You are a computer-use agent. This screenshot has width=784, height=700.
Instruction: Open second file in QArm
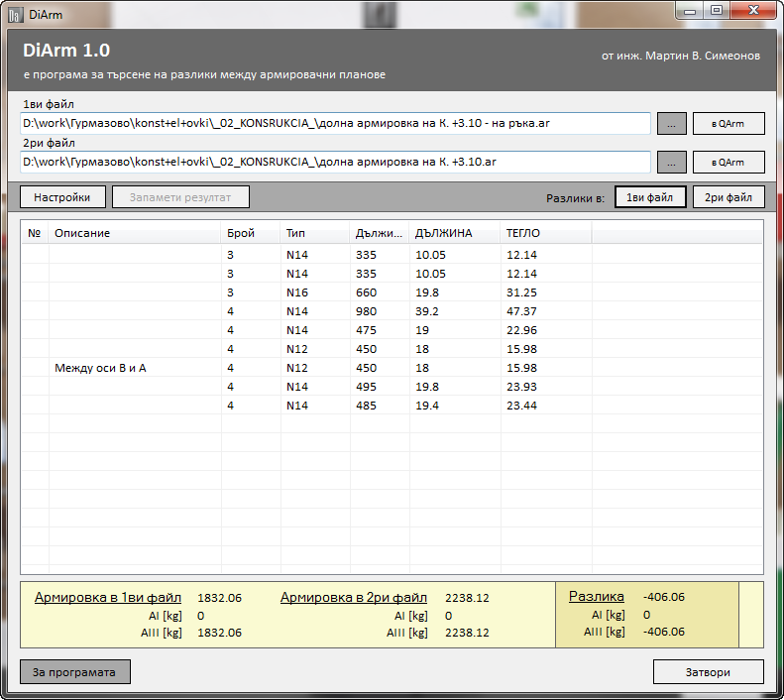click(x=728, y=162)
